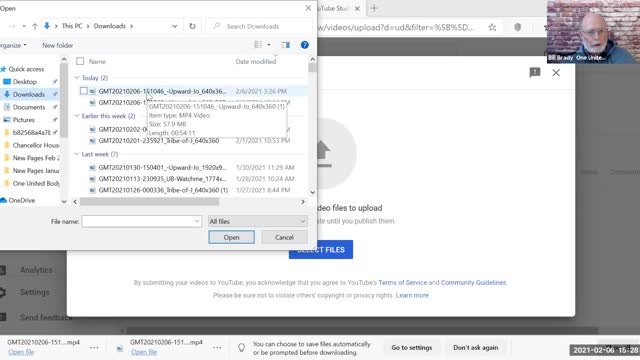Viewport: 640px width, 360px height.
Task: Click the bookmark star icon in browser
Action: (x=492, y=27)
